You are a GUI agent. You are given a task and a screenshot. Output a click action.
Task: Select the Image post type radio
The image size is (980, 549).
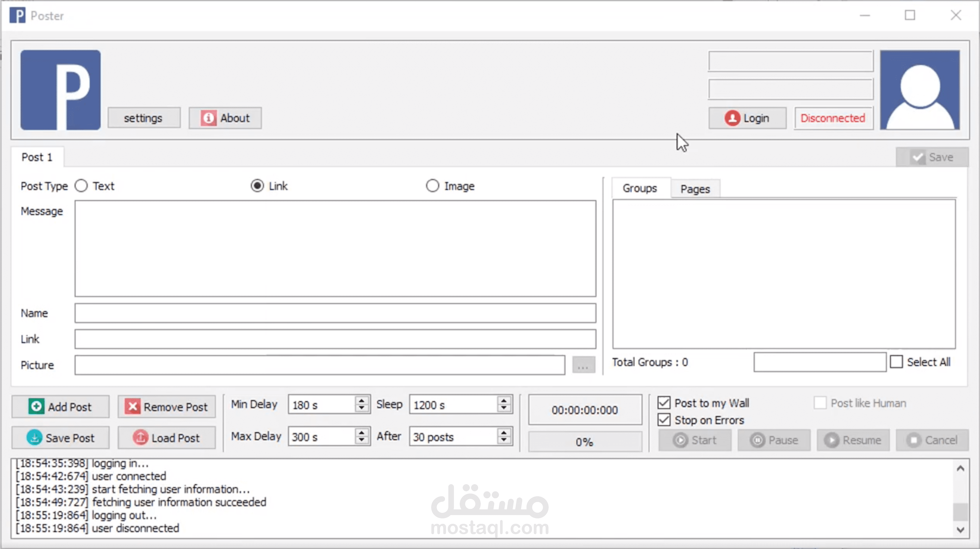pos(432,186)
